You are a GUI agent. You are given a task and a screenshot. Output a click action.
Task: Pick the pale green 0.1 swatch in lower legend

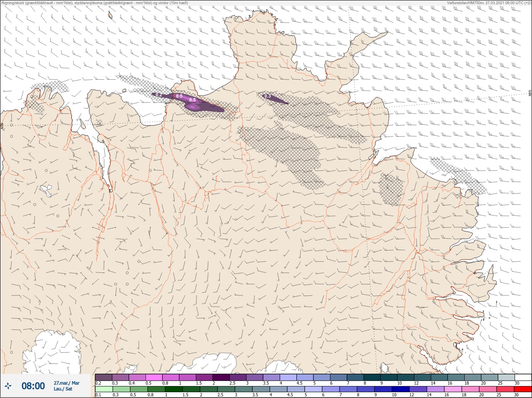[x=104, y=389]
